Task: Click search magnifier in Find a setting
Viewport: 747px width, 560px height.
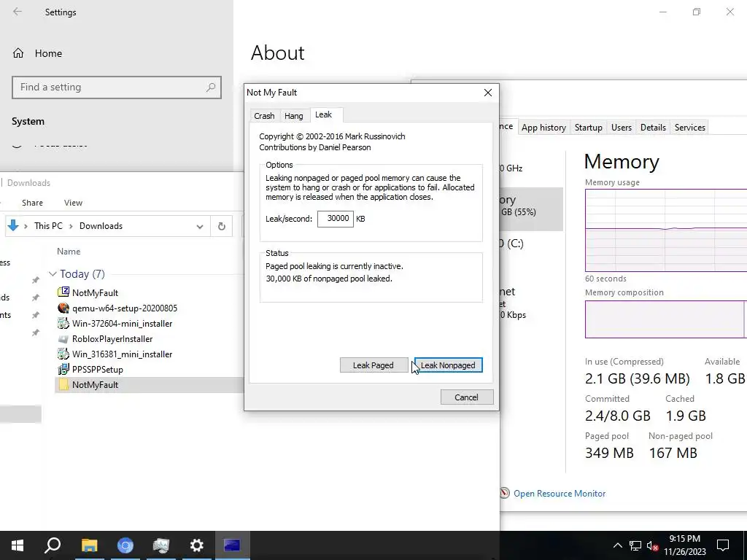Action: (211, 87)
